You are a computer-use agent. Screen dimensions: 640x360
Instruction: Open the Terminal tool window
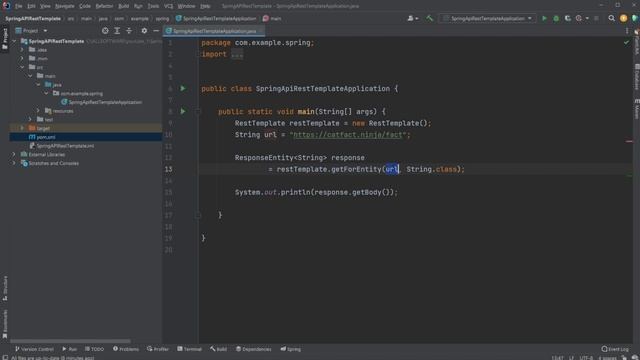pyautogui.click(x=189, y=349)
